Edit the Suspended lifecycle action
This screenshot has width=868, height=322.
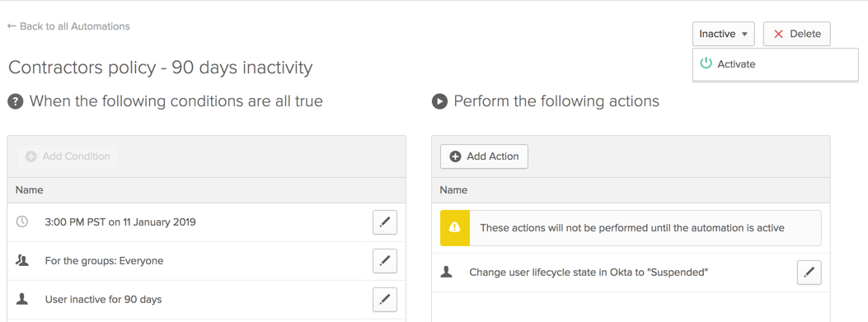pos(809,273)
